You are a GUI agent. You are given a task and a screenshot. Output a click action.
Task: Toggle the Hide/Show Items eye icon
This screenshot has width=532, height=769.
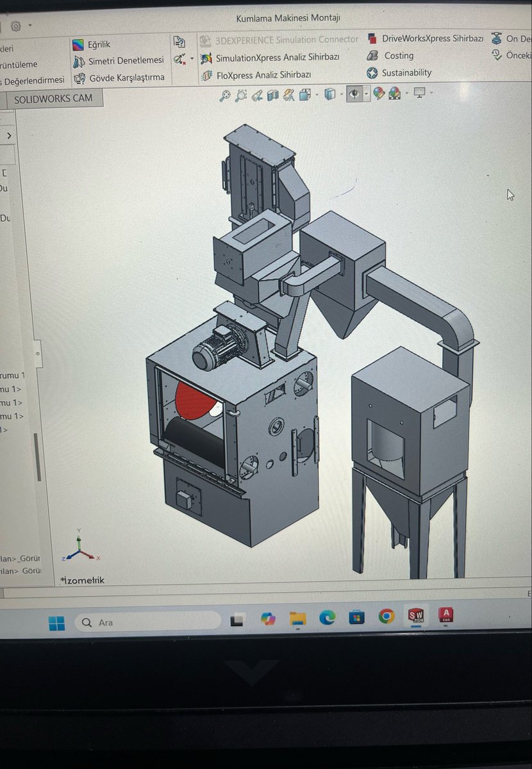[354, 94]
